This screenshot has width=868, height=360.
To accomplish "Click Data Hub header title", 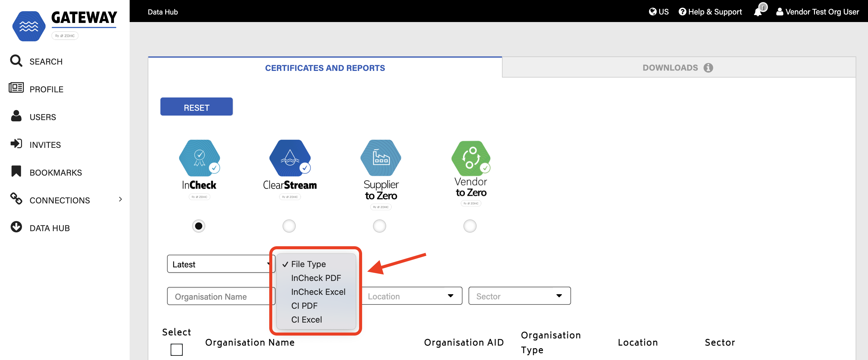I will pyautogui.click(x=163, y=12).
